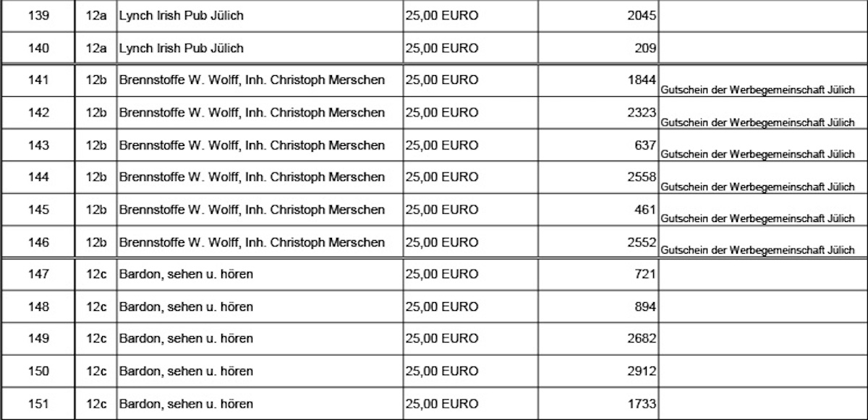Click Lynch Irish Pub Jülich in row 140

182,48
